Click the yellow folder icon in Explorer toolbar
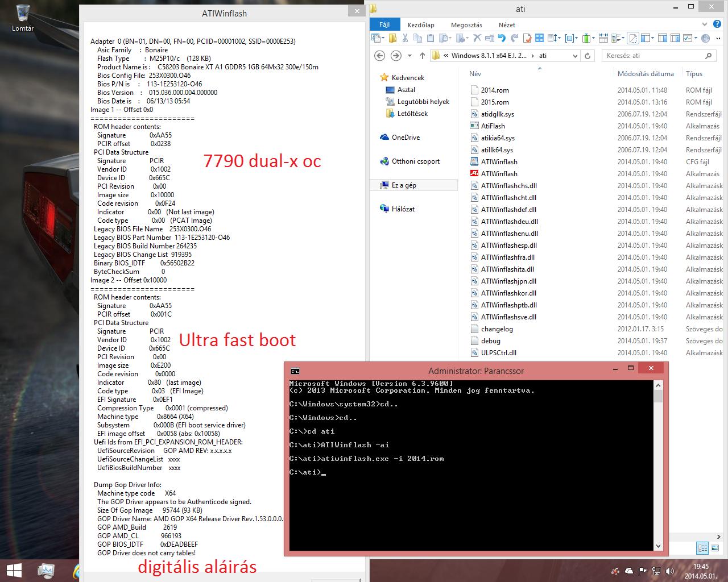The width and height of the screenshot is (728, 582). click(392, 38)
